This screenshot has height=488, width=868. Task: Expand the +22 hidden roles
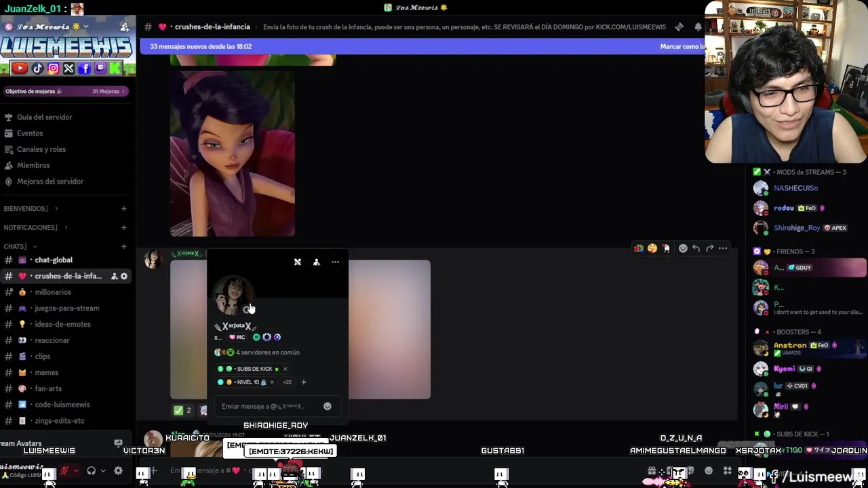pos(287,382)
